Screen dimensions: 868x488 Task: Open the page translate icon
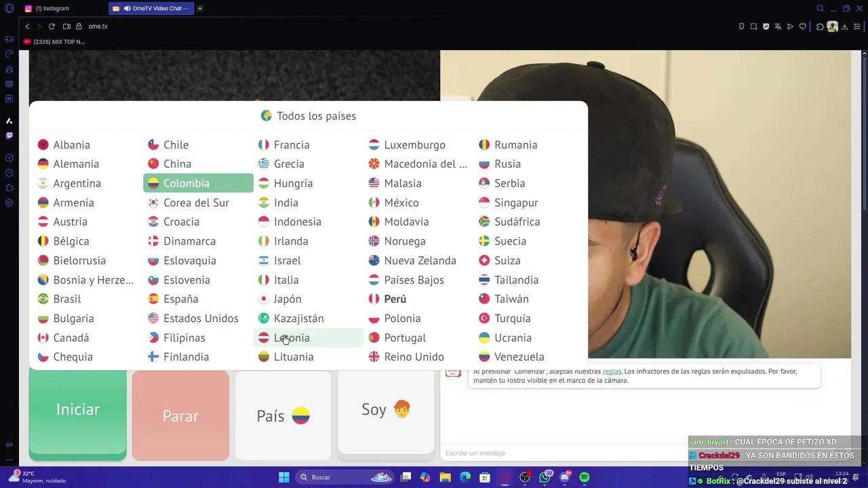click(778, 26)
